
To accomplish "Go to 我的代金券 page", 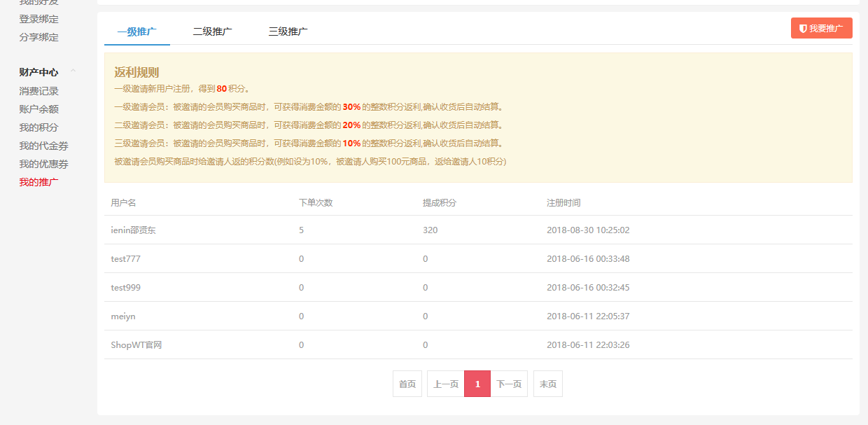I will click(x=43, y=146).
